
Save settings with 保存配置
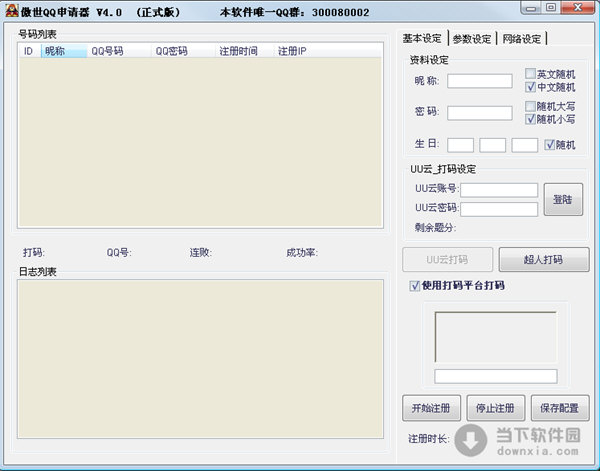560,408
